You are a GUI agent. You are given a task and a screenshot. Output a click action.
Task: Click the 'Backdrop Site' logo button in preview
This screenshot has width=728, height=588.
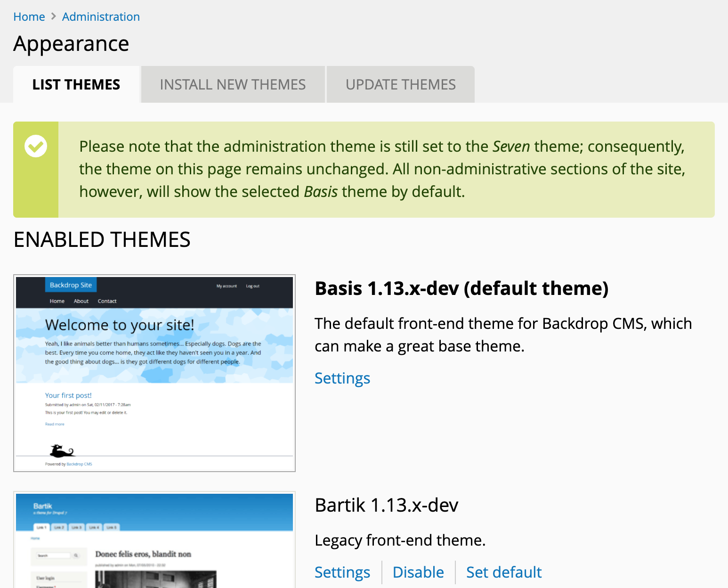[71, 285]
